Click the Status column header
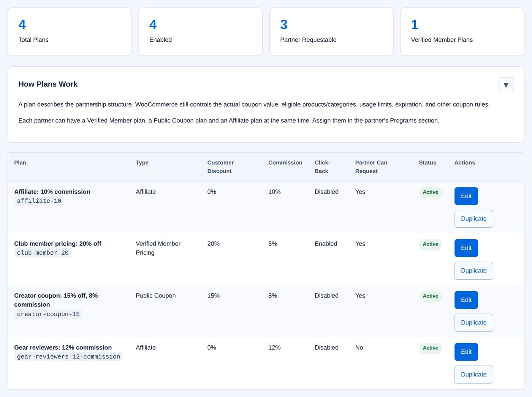This screenshot has height=397, width=532. pyautogui.click(x=427, y=162)
